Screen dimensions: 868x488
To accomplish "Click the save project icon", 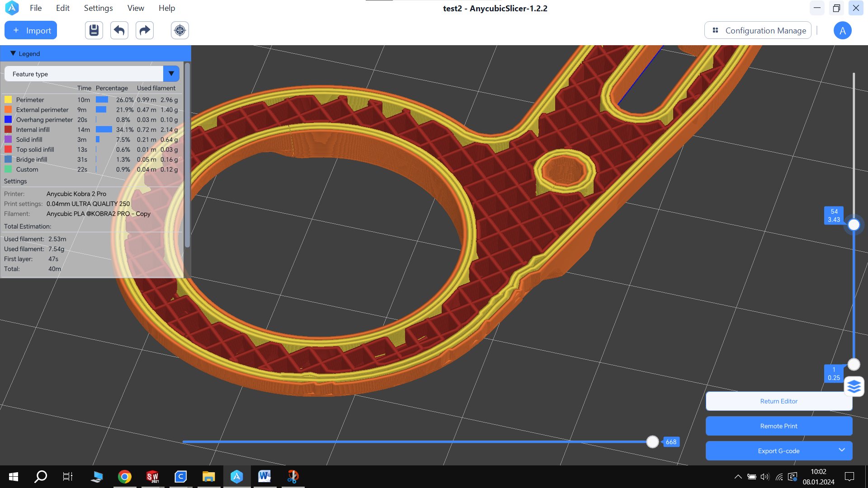I will click(94, 30).
